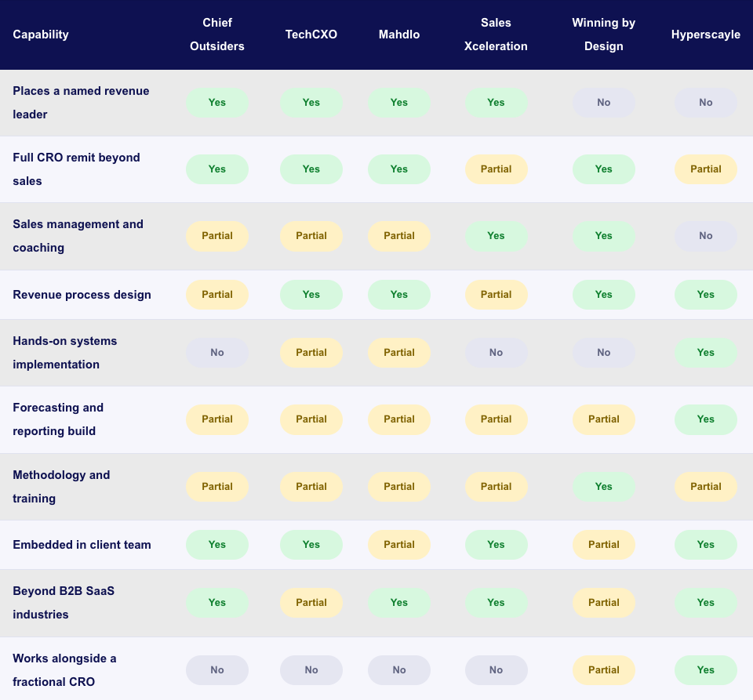Click Hyperscayle's Yes for Hands-on systems implementation
Image resolution: width=753 pixels, height=700 pixels.
tap(705, 353)
